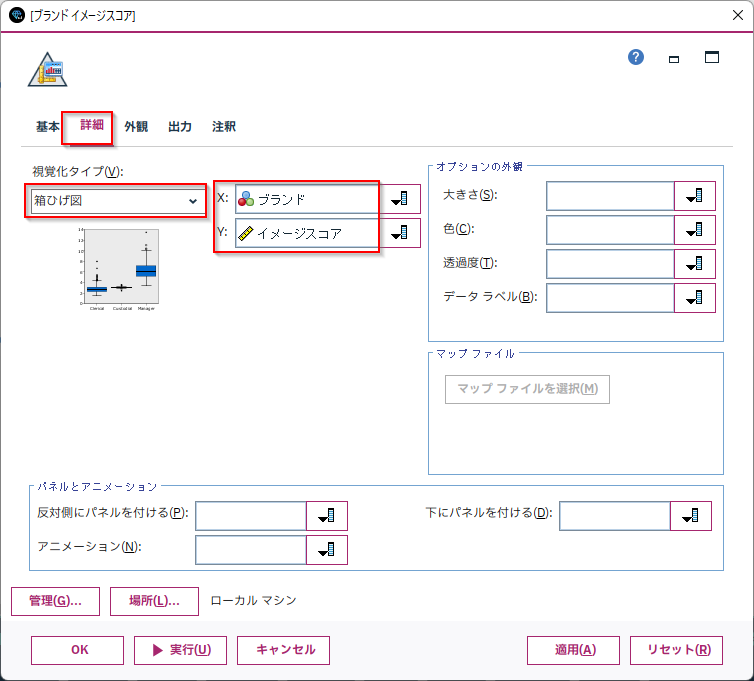Open field picker for 反対側にパネルを付ける(P)
The image size is (754, 681).
pos(327,516)
